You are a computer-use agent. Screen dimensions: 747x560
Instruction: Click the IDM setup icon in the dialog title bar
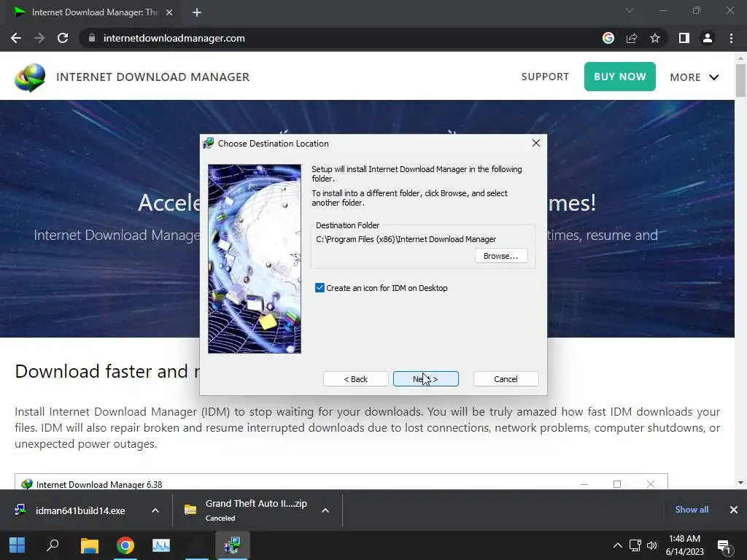click(208, 144)
